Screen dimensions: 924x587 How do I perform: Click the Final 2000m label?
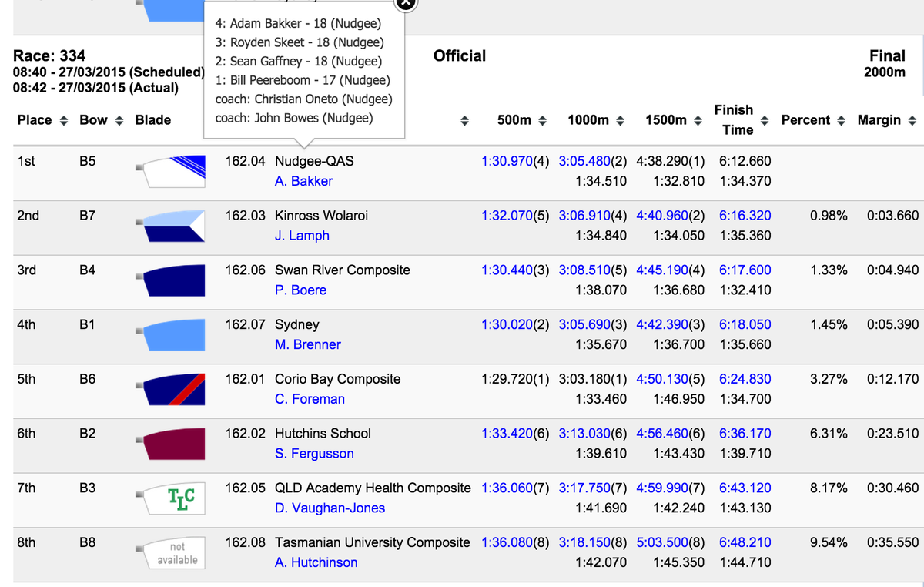[886, 63]
